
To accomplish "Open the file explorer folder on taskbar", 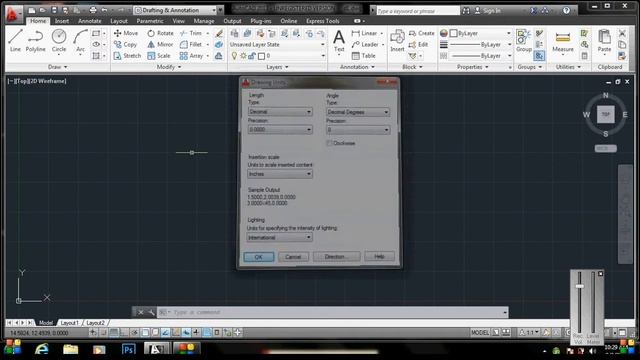I will point(71,349).
